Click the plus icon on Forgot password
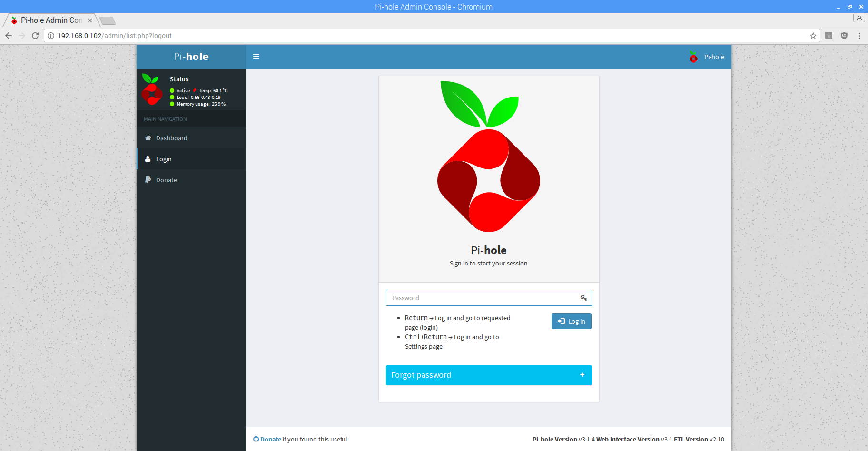Viewport: 868px width, 451px height. click(582, 375)
